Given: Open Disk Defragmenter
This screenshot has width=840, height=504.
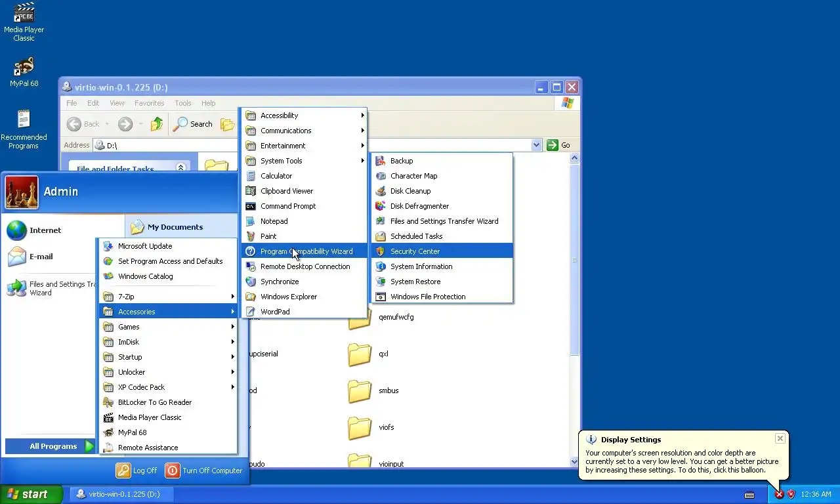Looking at the screenshot, I should click(442, 206).
